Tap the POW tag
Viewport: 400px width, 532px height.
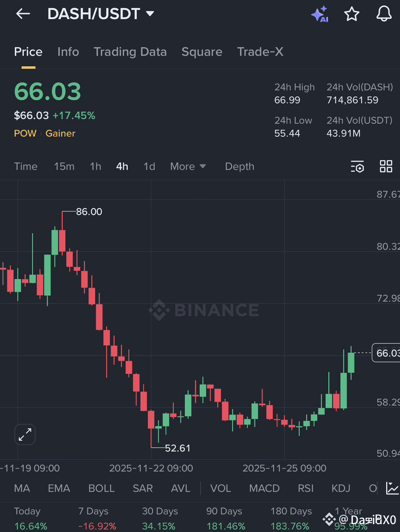coord(25,133)
